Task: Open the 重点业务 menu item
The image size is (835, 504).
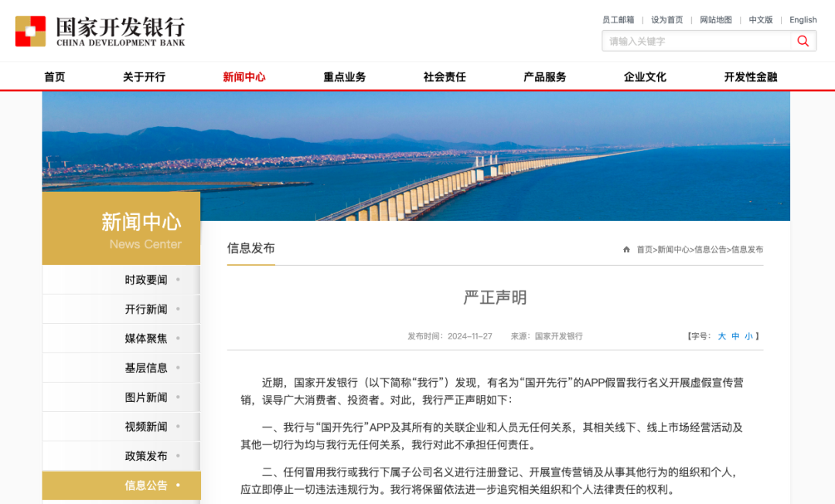Action: (344, 77)
